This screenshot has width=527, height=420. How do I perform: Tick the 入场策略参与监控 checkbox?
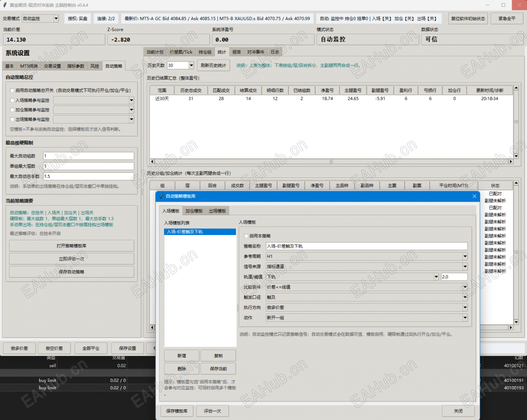12,100
